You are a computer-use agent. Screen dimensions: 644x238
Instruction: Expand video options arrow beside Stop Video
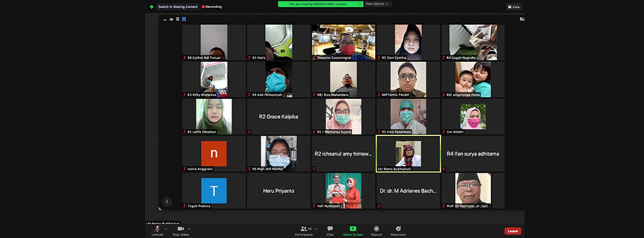click(189, 229)
